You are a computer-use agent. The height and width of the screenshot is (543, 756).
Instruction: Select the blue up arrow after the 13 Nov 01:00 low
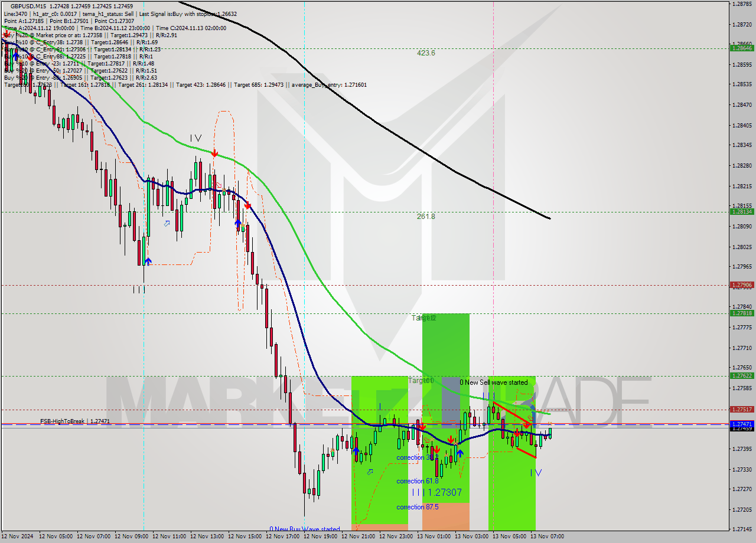pyautogui.click(x=460, y=453)
